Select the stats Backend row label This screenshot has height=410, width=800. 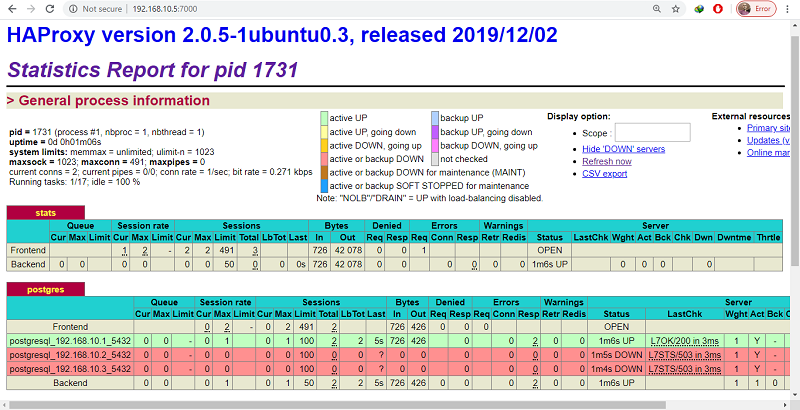[28, 264]
